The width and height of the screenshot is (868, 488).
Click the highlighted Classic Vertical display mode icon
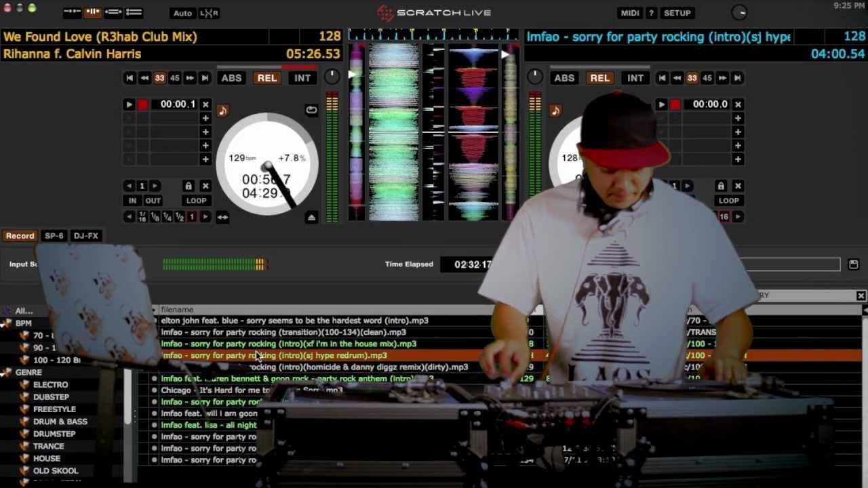click(x=92, y=12)
